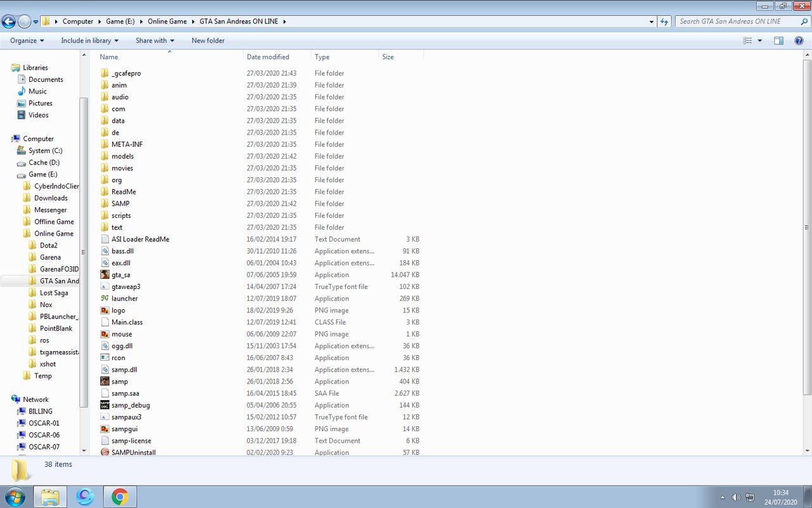Screen dimensions: 812x508
Task: Click the rcon application icon
Action: (x=105, y=358)
